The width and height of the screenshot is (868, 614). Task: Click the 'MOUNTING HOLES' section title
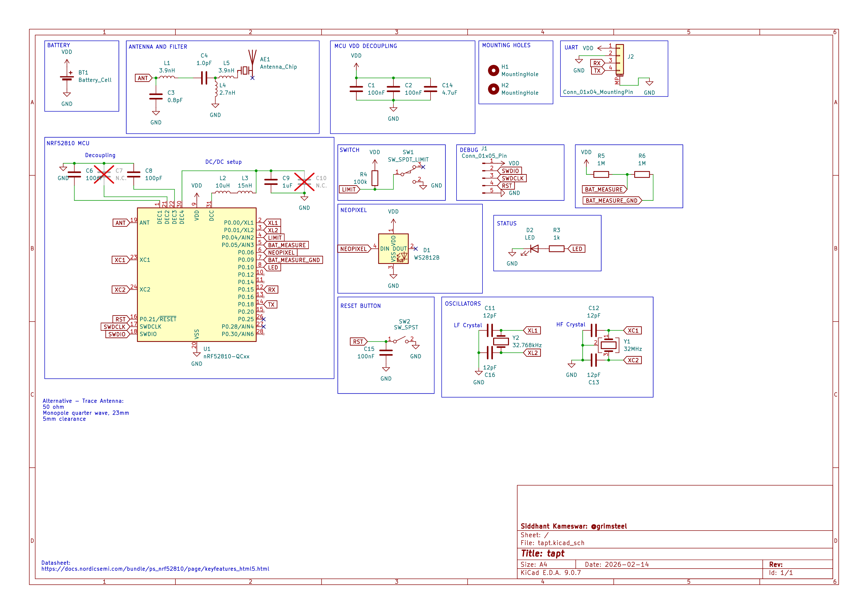(506, 45)
